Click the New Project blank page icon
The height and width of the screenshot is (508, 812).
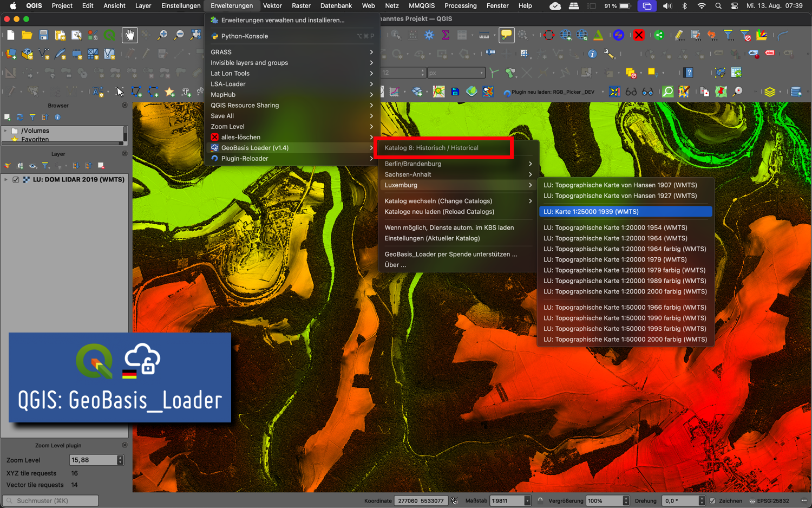coord(11,35)
